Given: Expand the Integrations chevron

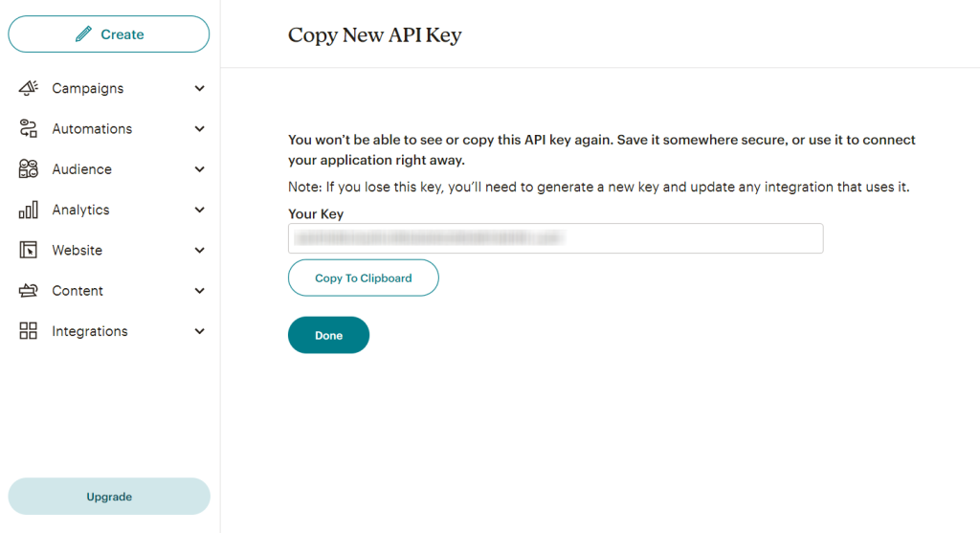Looking at the screenshot, I should coord(199,332).
